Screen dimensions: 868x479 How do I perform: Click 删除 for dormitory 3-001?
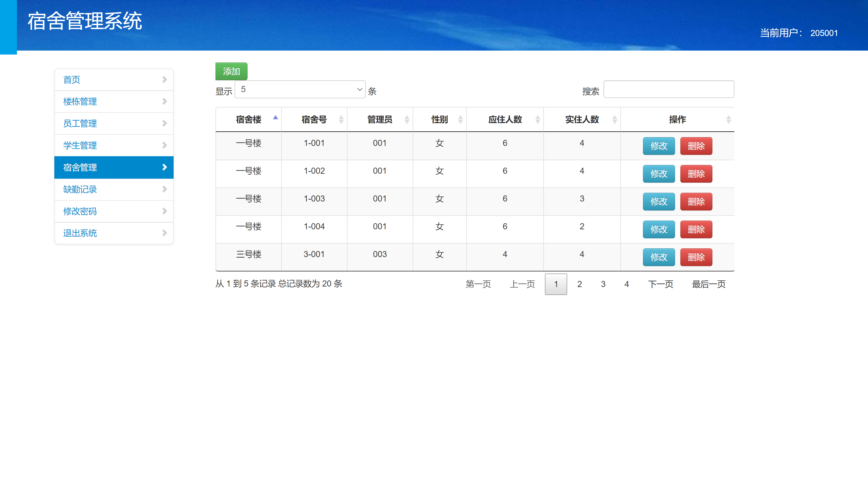(696, 257)
